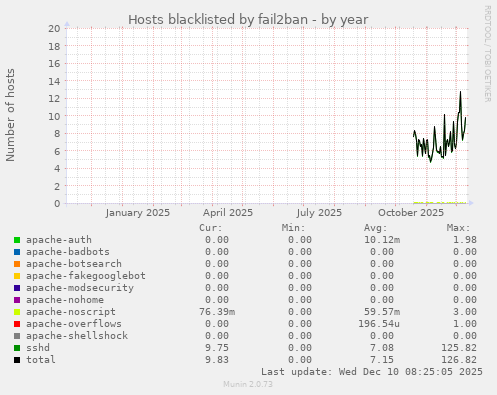
Task: Click the apache-badbots blue color swatch
Action: coord(17,252)
